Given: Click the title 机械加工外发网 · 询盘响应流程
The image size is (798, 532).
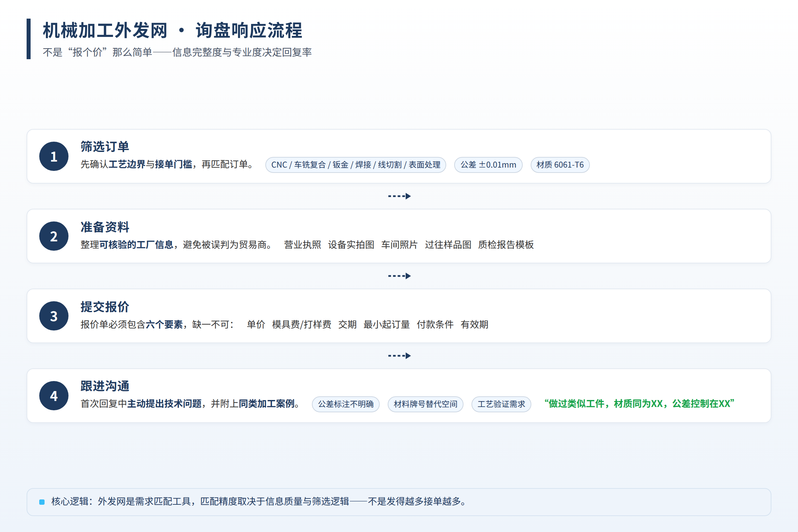Looking at the screenshot, I should 172,31.
